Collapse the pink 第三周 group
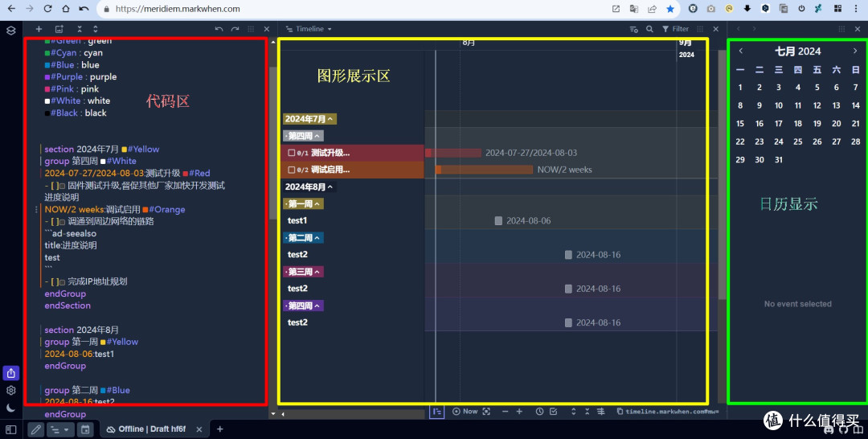The height and width of the screenshot is (439, 868). pos(303,271)
